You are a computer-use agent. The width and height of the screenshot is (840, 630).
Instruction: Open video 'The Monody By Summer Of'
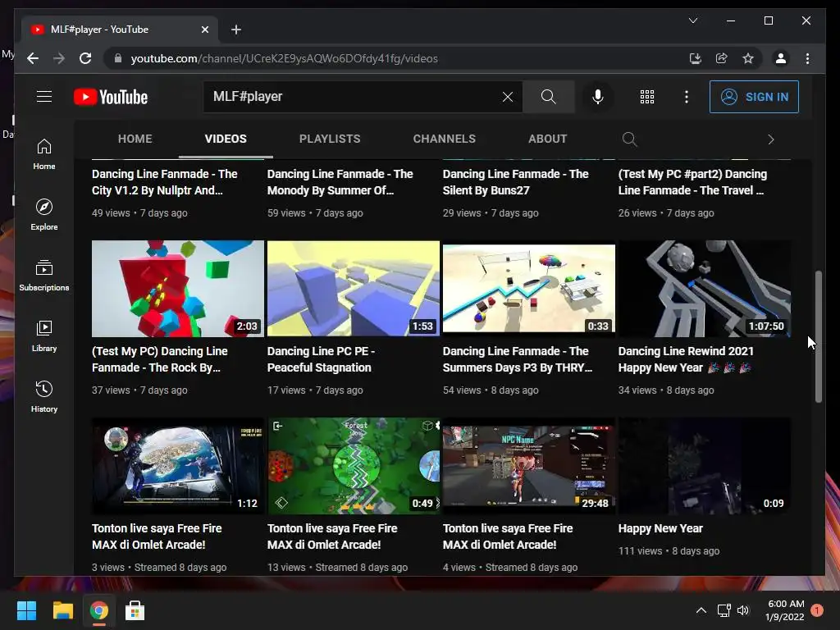[x=340, y=182]
